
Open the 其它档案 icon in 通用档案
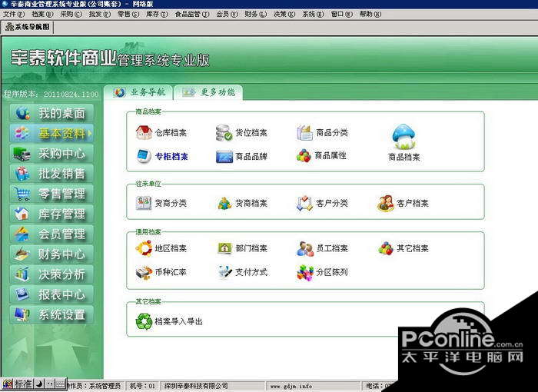tap(386, 248)
